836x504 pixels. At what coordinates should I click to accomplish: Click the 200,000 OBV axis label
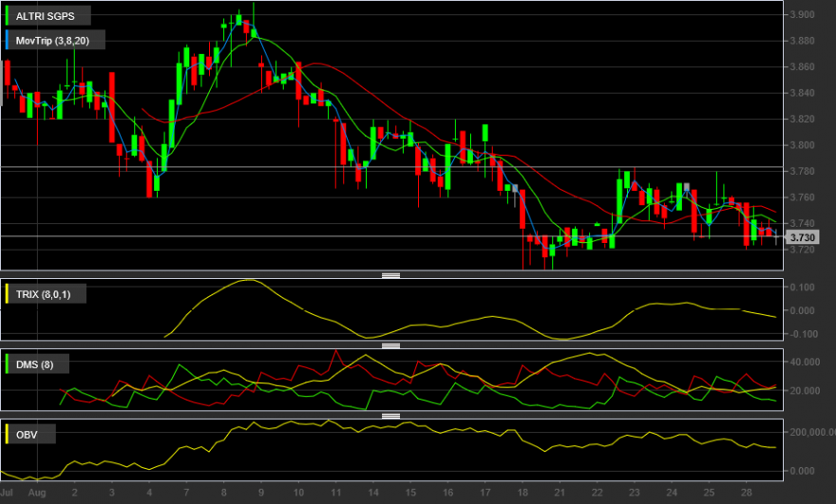tap(812, 432)
